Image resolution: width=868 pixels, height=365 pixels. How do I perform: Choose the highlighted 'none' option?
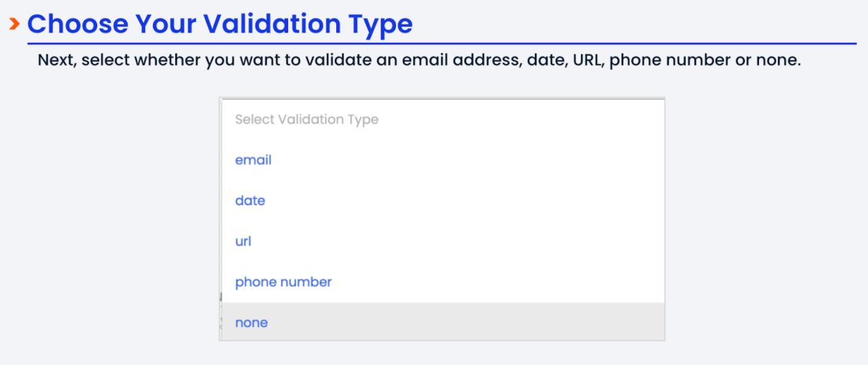pyautogui.click(x=252, y=322)
